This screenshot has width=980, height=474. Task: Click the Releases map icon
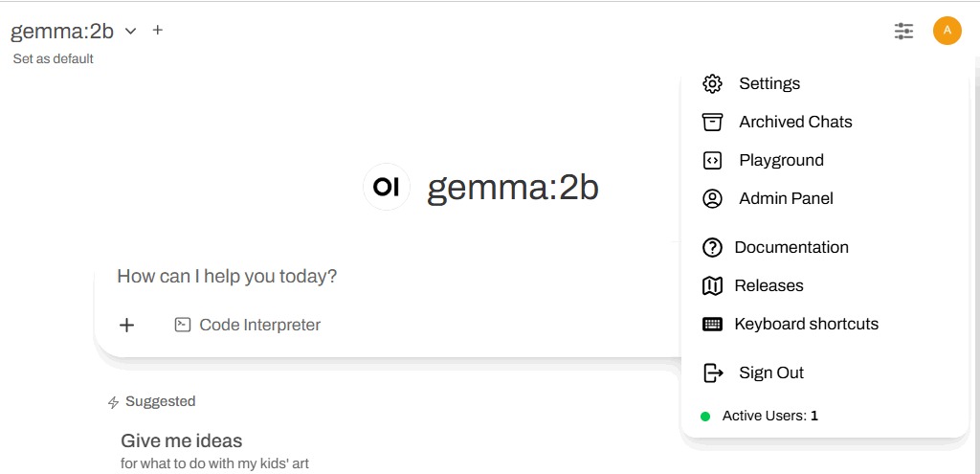pyautogui.click(x=712, y=286)
